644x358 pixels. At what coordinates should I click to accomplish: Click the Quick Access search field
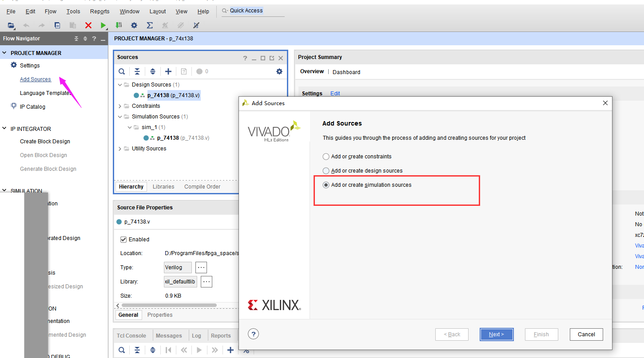(252, 11)
